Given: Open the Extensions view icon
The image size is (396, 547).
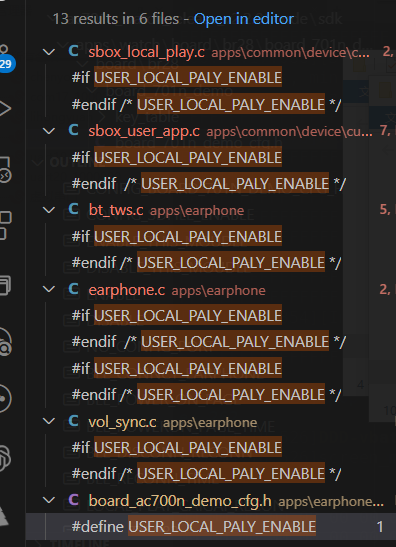Looking at the screenshot, I should pyautogui.click(x=5, y=225).
